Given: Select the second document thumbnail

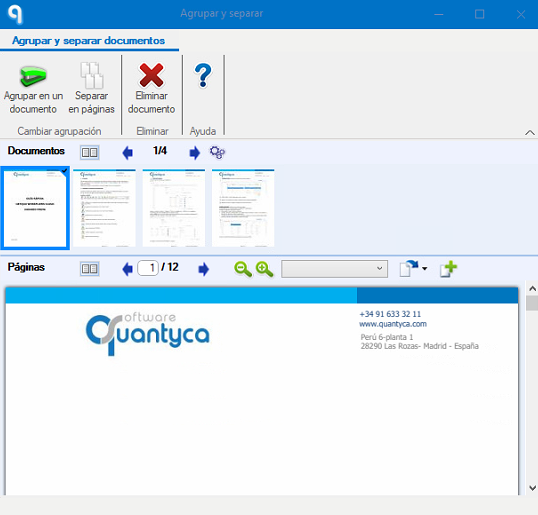Looking at the screenshot, I should [104, 208].
